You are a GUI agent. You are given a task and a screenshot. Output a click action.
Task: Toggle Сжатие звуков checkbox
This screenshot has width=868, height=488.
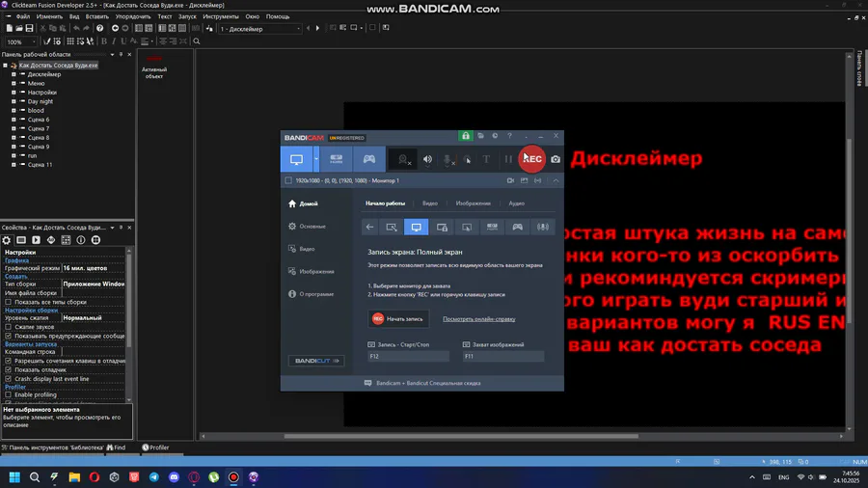(9, 327)
